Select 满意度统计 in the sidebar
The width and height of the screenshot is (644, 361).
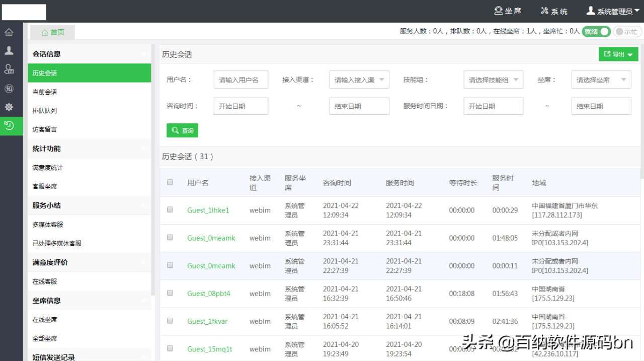[x=90, y=168]
